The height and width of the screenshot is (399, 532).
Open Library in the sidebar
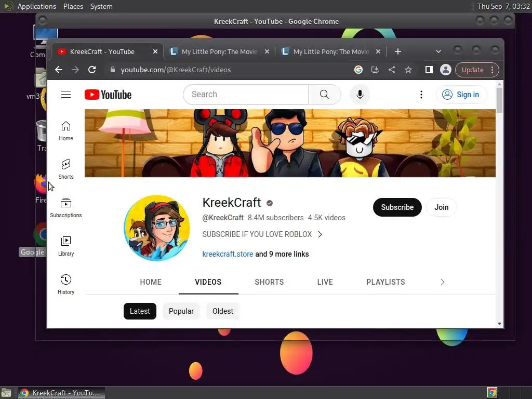tap(66, 246)
